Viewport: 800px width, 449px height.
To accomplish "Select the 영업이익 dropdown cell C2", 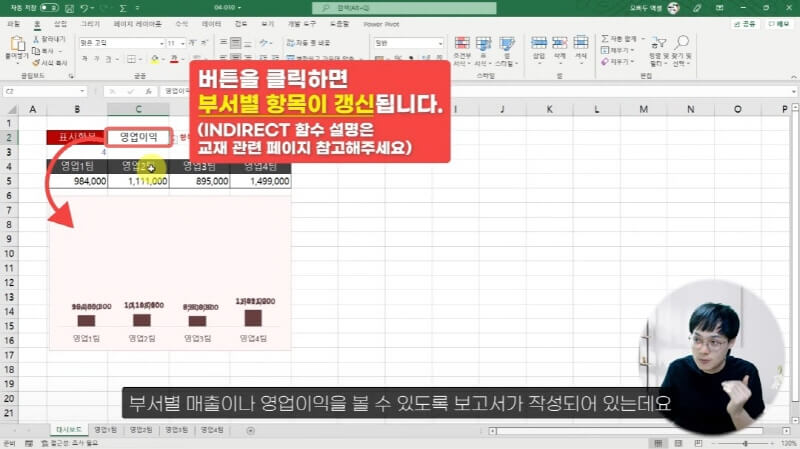I will click(138, 137).
